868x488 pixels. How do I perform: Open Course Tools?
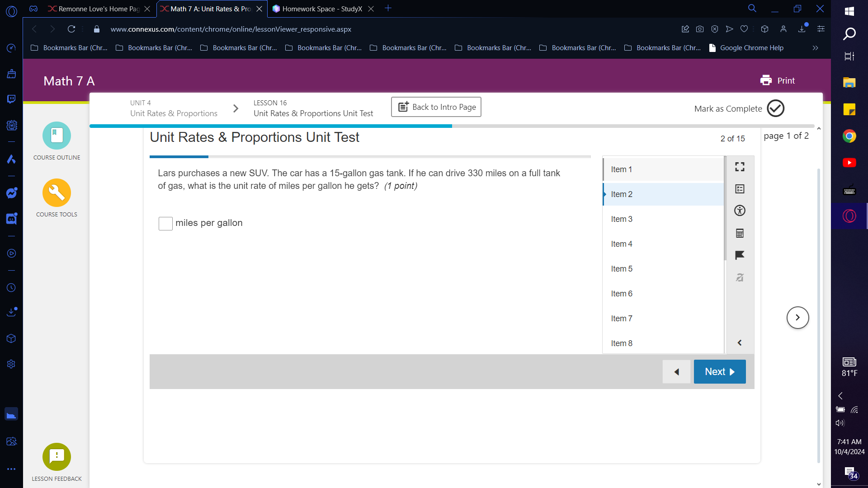click(x=57, y=198)
